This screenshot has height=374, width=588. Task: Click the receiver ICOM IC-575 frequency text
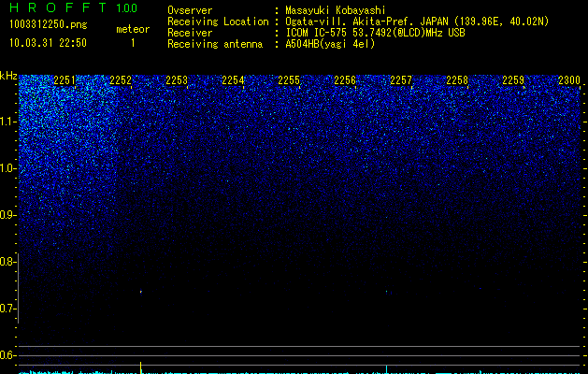(375, 33)
